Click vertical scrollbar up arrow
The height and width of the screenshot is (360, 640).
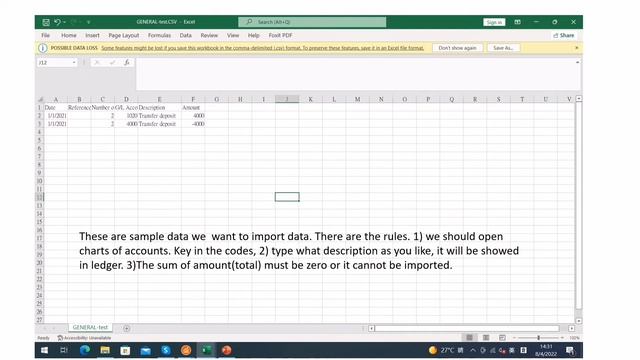click(x=579, y=99)
